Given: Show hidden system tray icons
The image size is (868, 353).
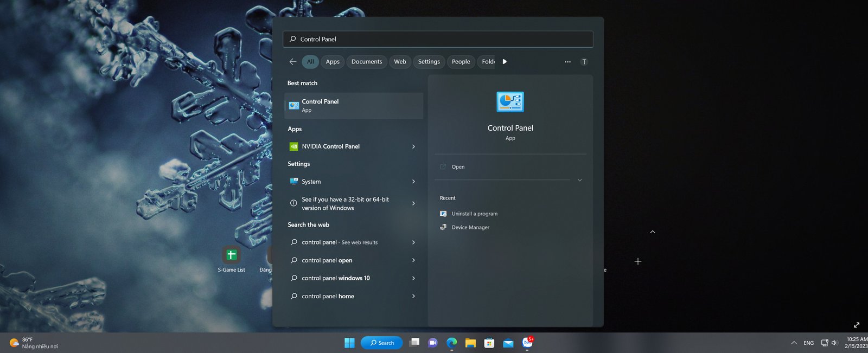Looking at the screenshot, I should point(794,343).
